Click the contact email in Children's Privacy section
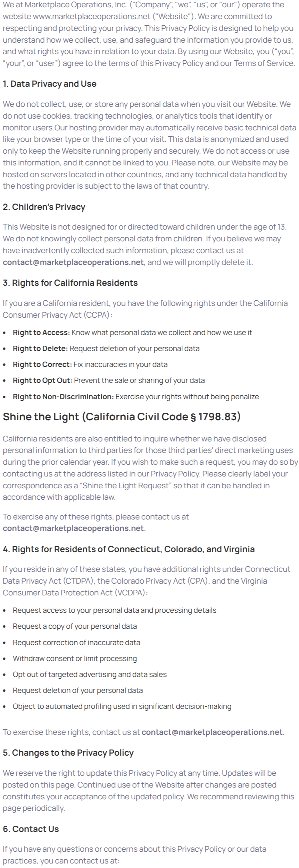The width and height of the screenshot is (299, 868). click(x=73, y=262)
